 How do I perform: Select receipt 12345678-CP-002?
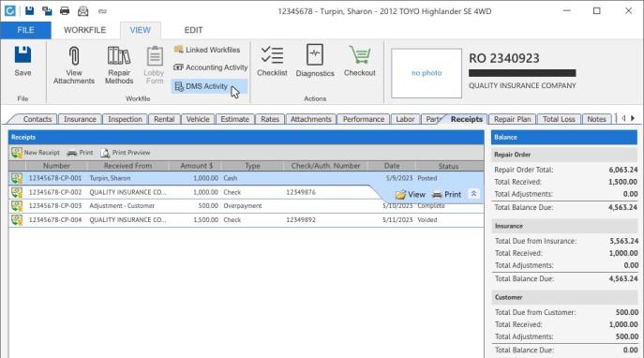246,192
